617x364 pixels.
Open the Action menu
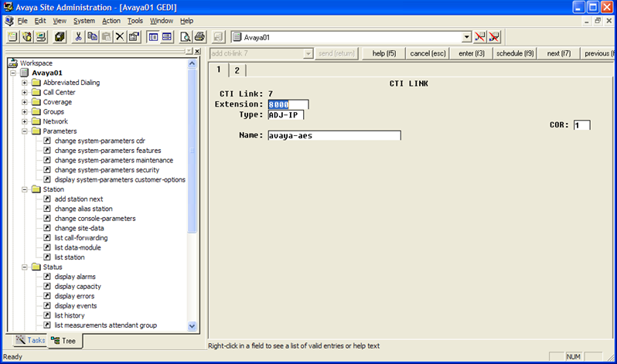111,21
